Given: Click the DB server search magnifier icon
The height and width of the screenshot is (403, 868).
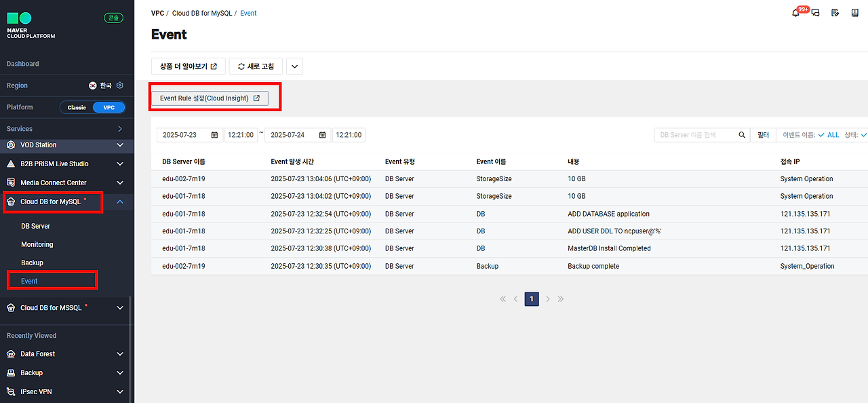Looking at the screenshot, I should pos(742,135).
